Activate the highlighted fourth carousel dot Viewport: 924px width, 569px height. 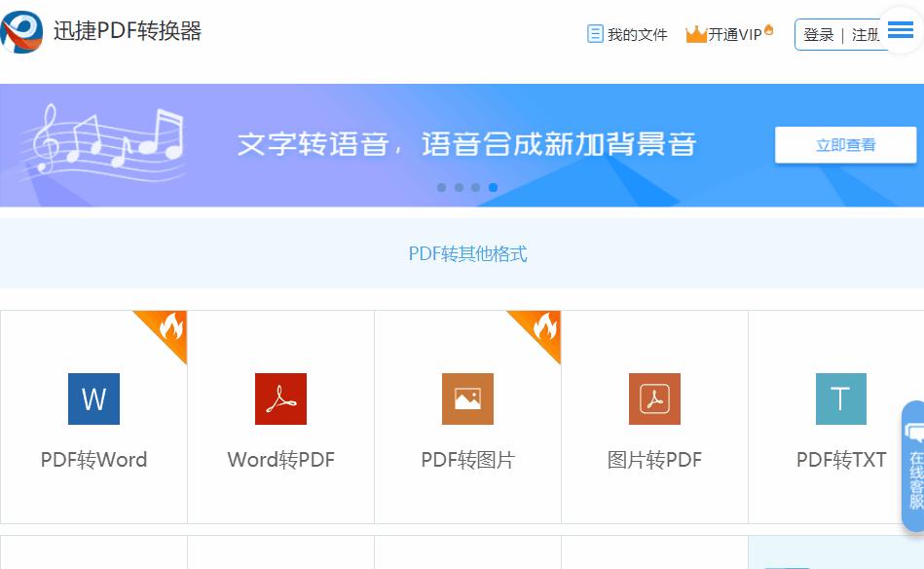click(493, 187)
